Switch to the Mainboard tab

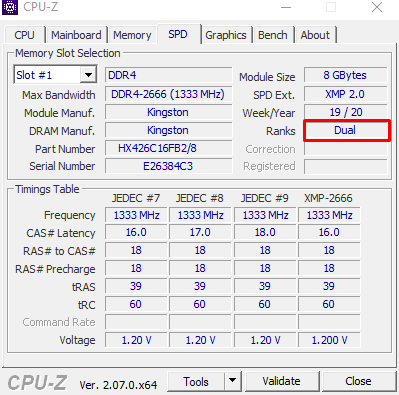[x=76, y=35]
